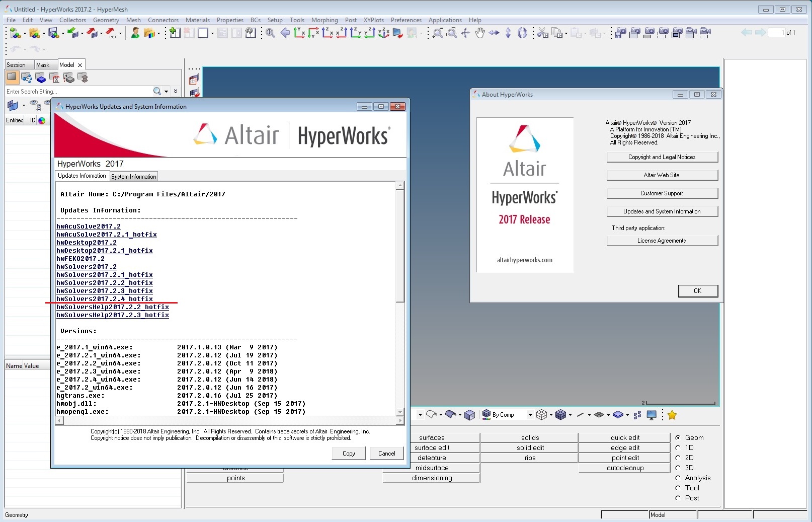Click the Add Page icon
812x522 pixels.
175,33
